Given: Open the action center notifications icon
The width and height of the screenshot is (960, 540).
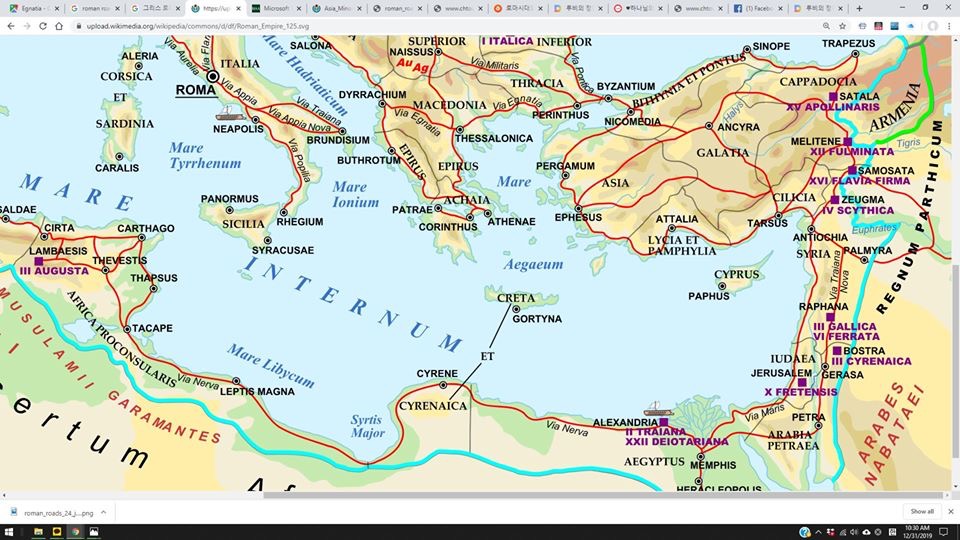Looking at the screenshot, I should tap(943, 531).
